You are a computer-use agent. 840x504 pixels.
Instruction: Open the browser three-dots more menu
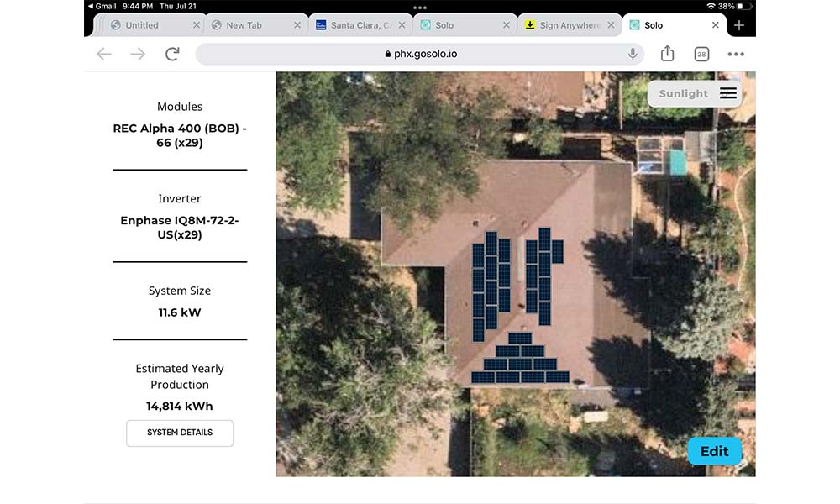coord(736,54)
